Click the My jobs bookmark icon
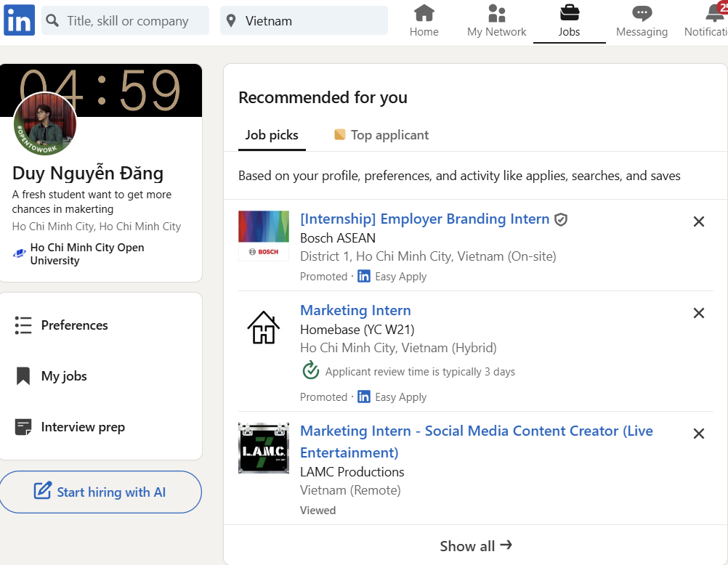 pyautogui.click(x=23, y=376)
